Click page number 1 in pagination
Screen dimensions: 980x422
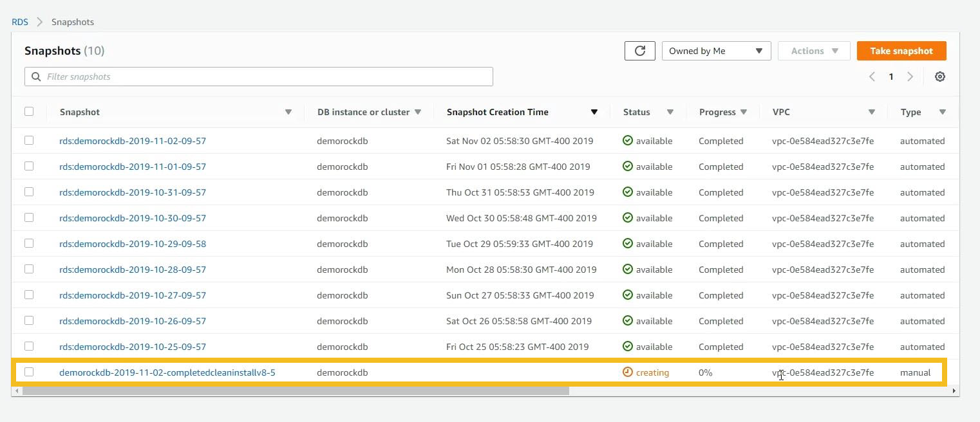pos(891,77)
